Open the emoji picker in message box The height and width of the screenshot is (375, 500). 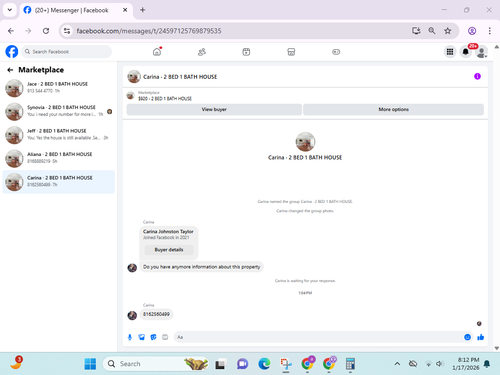467,337
